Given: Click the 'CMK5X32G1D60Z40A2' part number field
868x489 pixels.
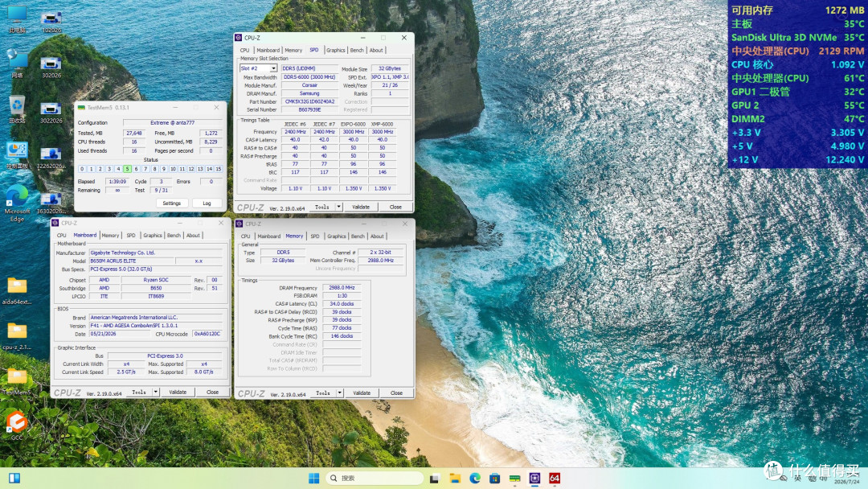Looking at the screenshot, I should tap(309, 101).
